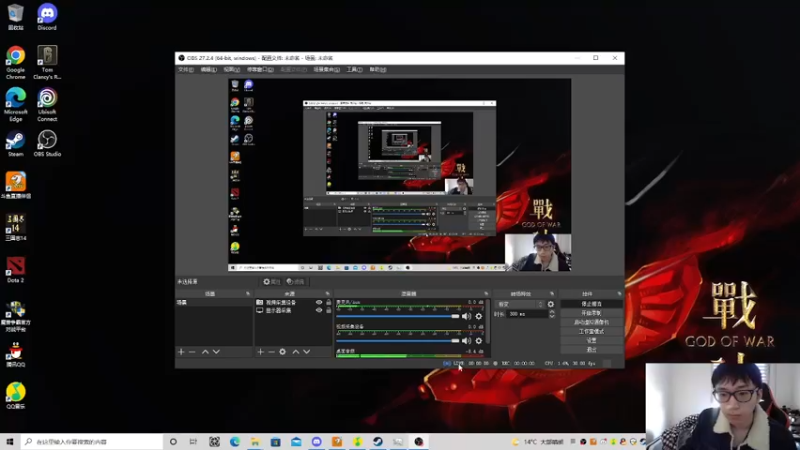Lock the video capture device source

329,302
